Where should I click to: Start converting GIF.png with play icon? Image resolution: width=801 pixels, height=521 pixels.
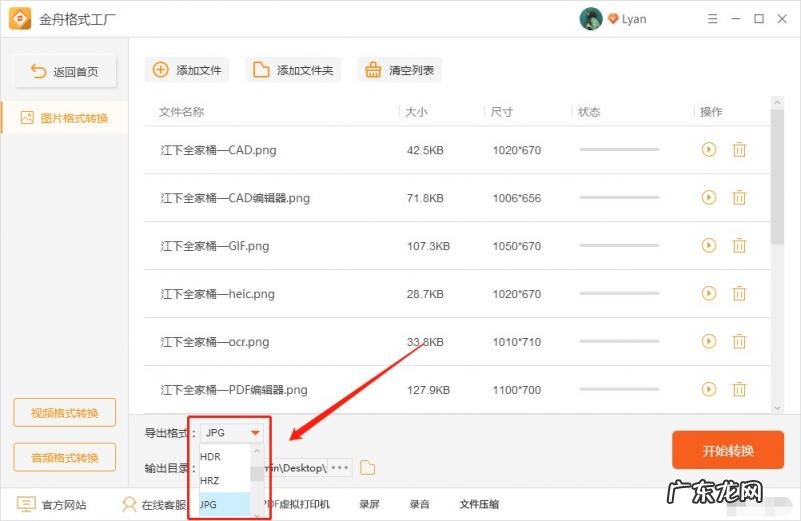pos(709,246)
